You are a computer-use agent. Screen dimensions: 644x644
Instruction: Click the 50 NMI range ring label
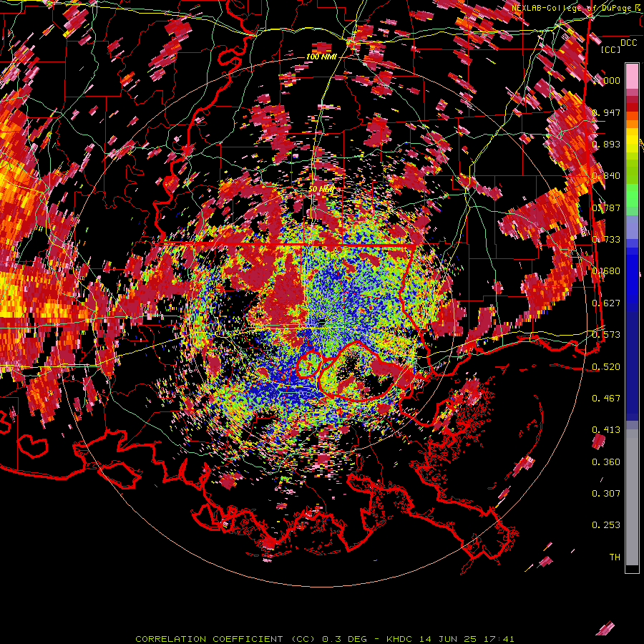click(321, 190)
